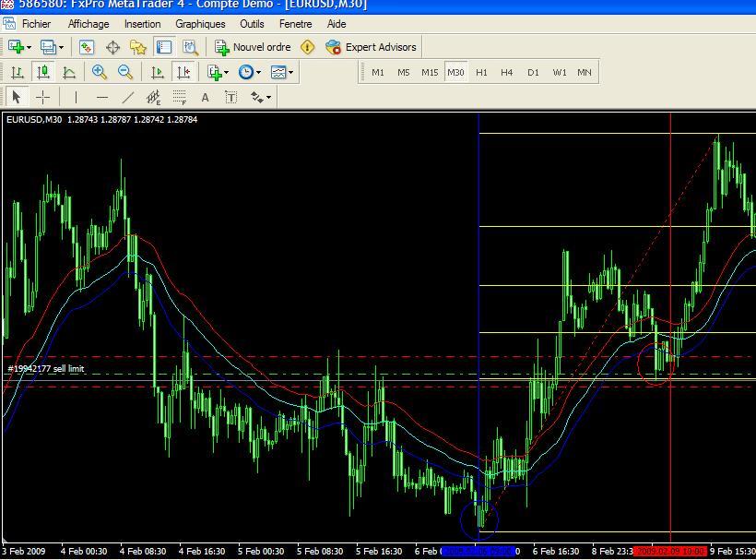Click the Strategy Tester magnifier icon

click(x=190, y=47)
